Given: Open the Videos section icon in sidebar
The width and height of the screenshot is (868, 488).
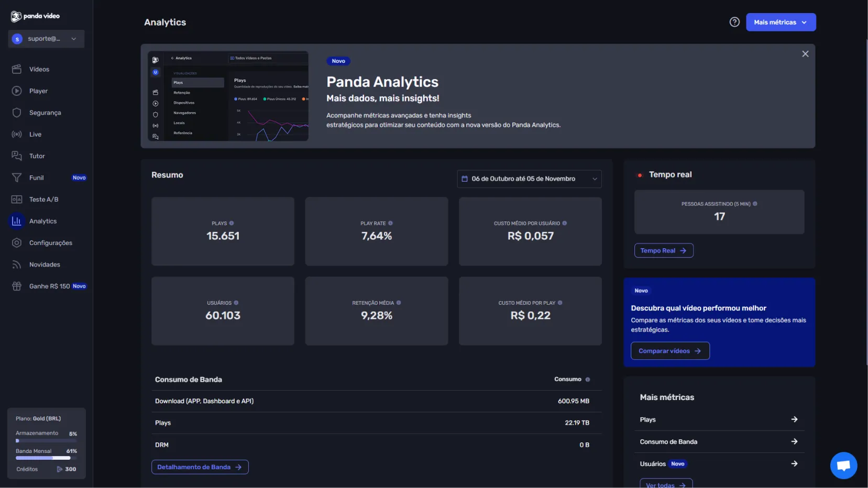Looking at the screenshot, I should (17, 69).
